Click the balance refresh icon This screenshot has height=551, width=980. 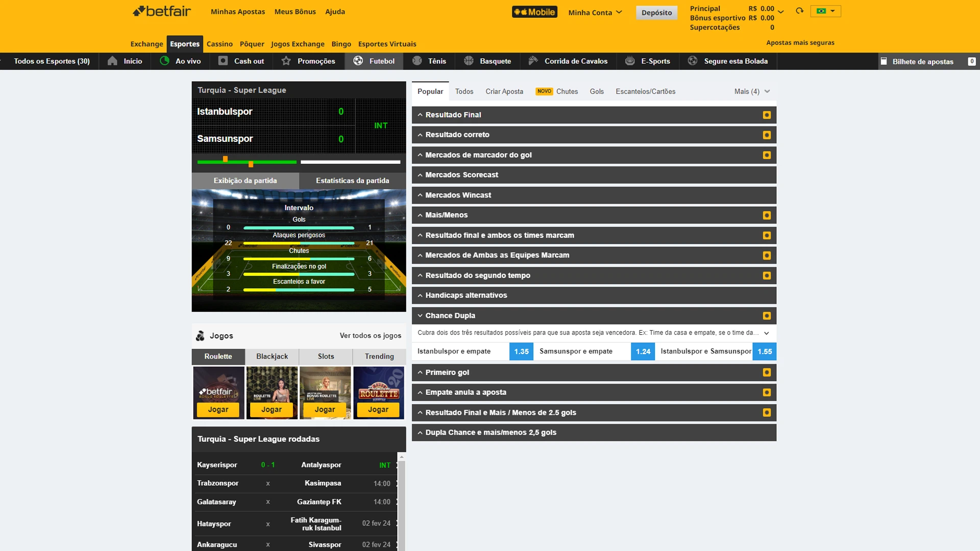[799, 10]
